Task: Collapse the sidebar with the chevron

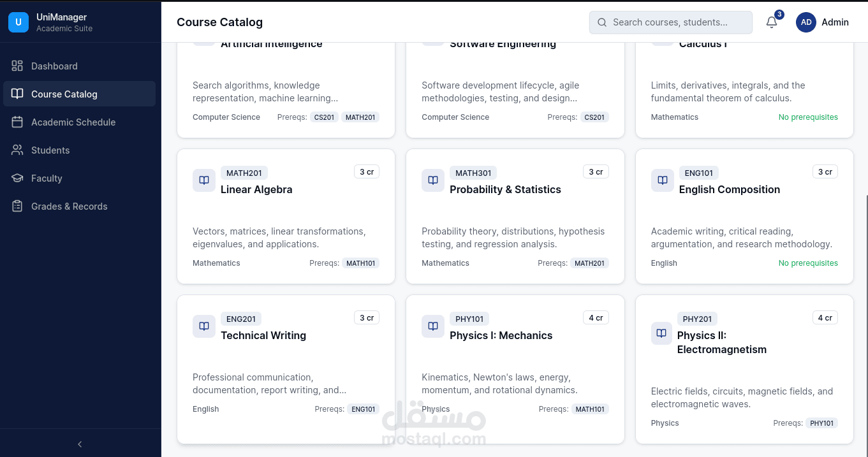Action: 80,444
